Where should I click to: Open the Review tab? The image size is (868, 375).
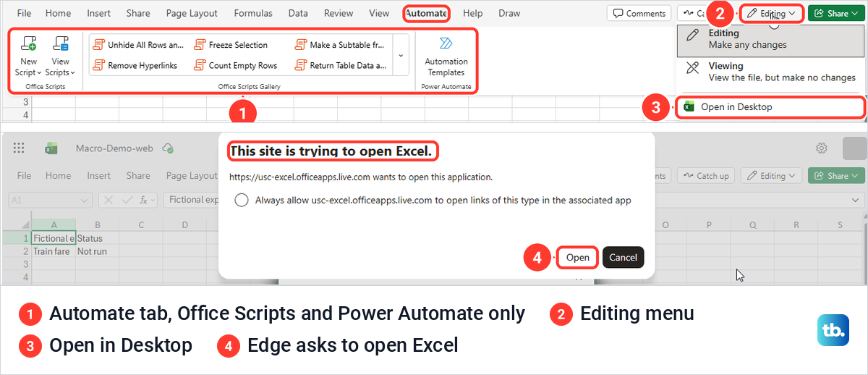[x=339, y=13]
